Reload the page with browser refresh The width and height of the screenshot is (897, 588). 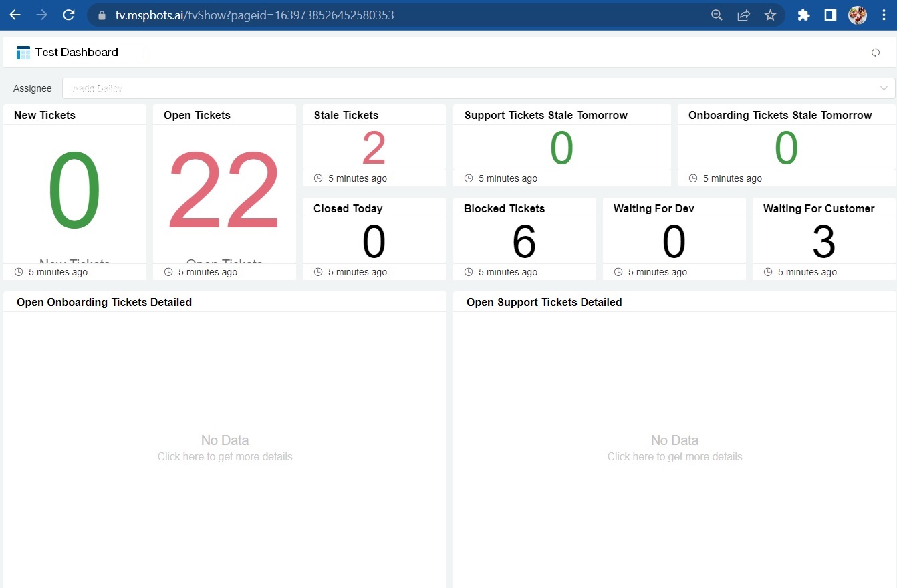tap(68, 15)
